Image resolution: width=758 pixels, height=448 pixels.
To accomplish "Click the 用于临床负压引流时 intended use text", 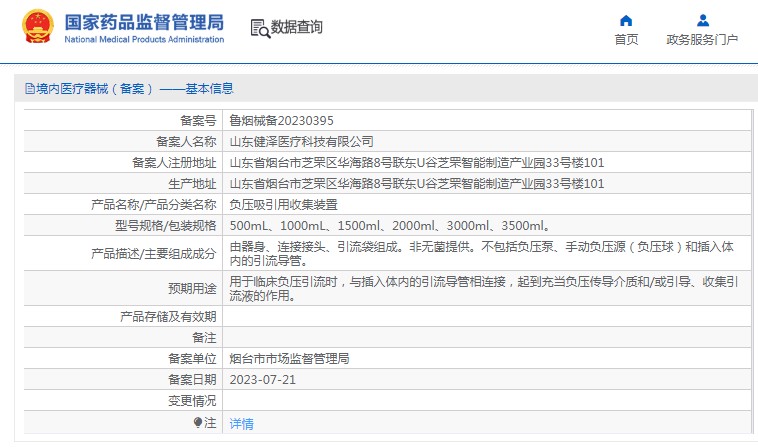I will pyautogui.click(x=483, y=289).
